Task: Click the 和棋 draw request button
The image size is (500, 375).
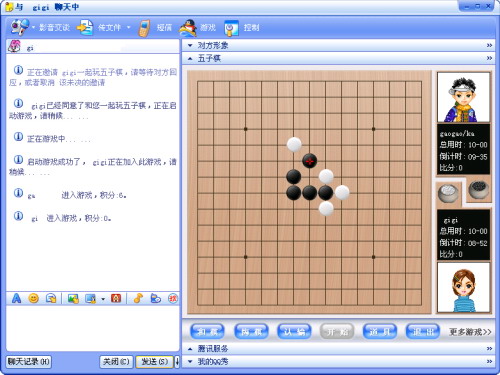Action: (x=207, y=331)
